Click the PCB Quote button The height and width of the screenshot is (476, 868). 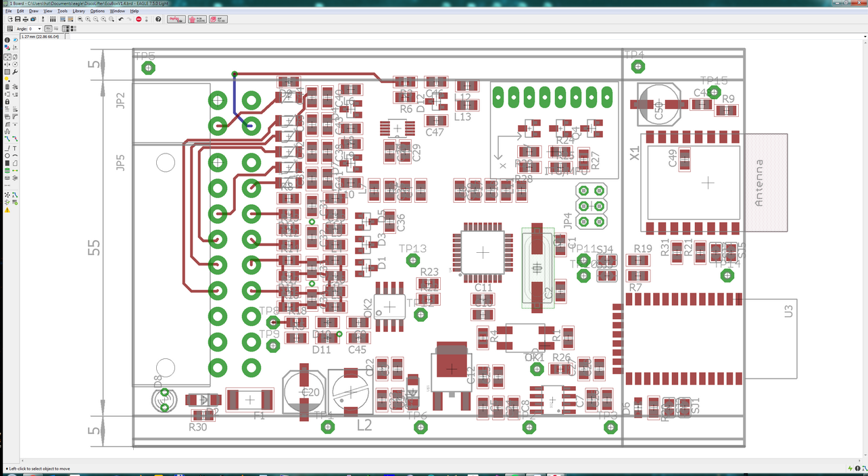(x=197, y=20)
